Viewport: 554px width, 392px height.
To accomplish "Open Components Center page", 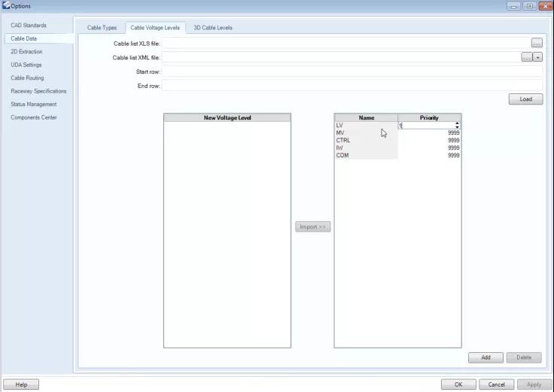I will (34, 117).
